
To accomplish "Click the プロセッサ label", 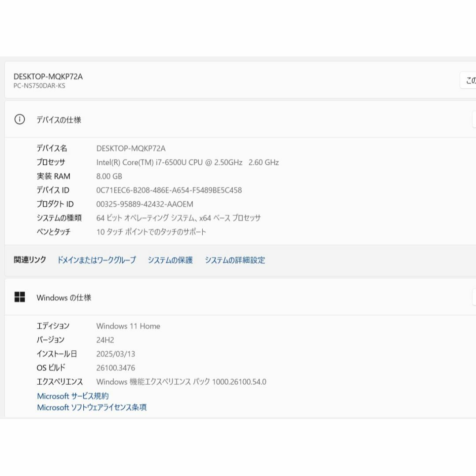I will (51, 162).
